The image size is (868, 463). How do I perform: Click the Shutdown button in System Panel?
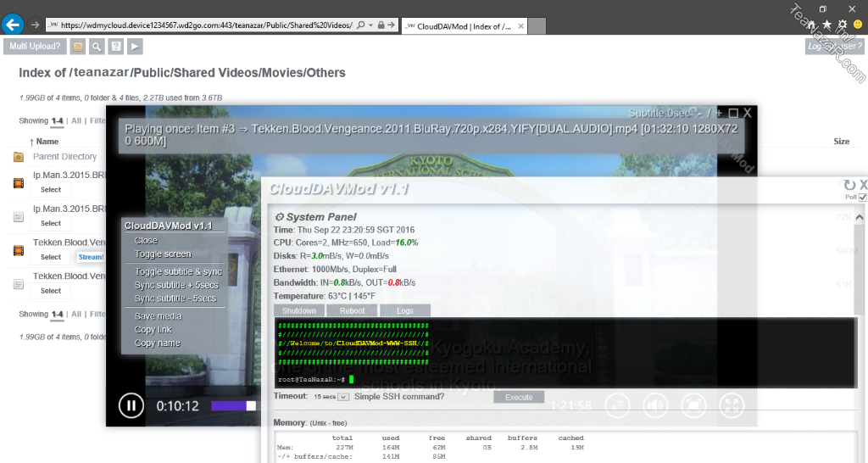click(x=299, y=310)
